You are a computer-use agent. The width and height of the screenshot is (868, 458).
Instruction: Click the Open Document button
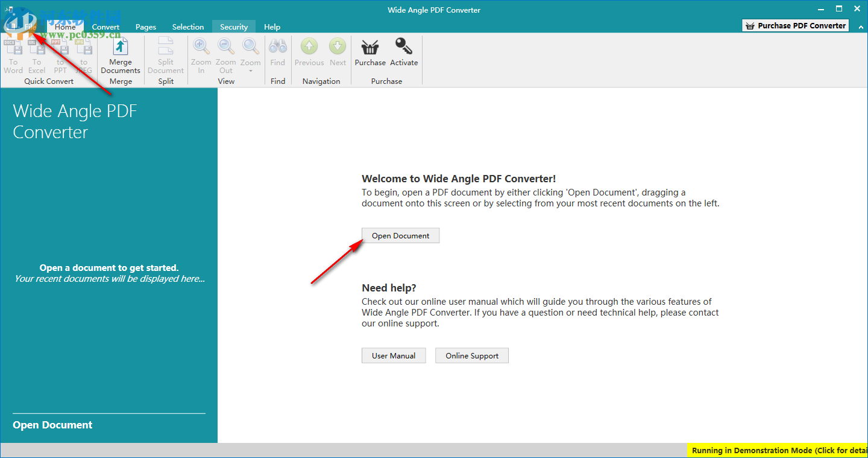tap(400, 235)
